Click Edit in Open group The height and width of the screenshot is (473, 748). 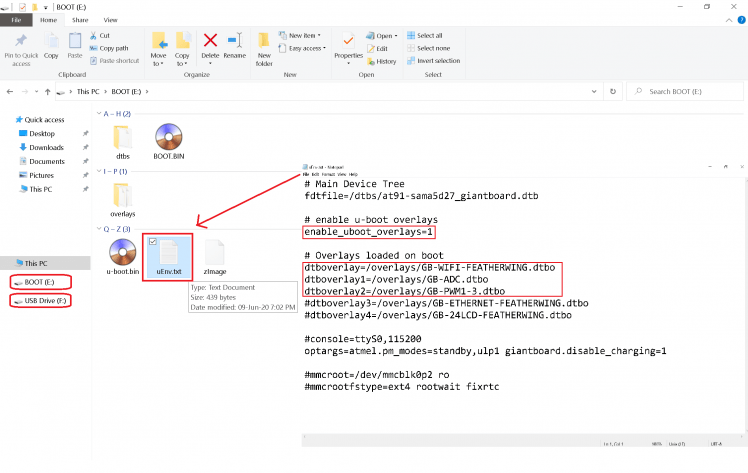pyautogui.click(x=377, y=49)
